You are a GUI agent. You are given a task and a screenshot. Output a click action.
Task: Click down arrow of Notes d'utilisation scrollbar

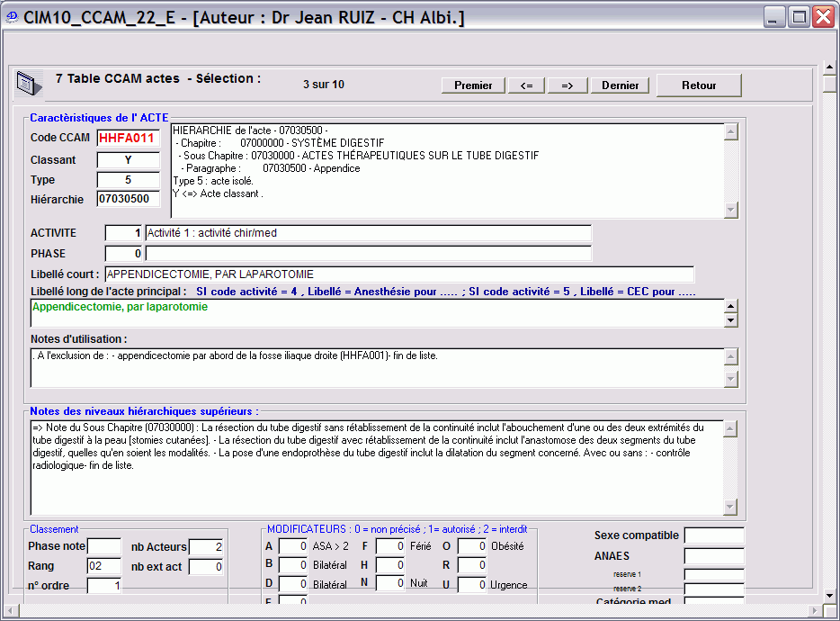(x=730, y=379)
